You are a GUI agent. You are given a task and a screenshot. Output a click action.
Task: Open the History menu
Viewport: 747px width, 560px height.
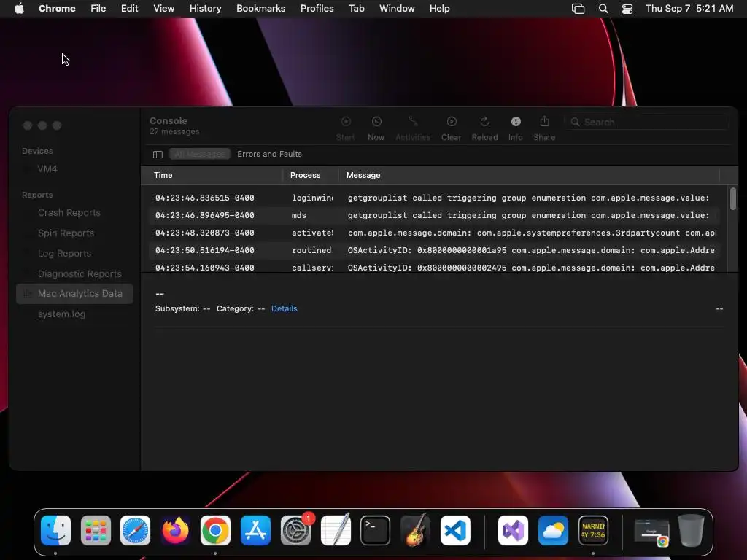click(205, 9)
